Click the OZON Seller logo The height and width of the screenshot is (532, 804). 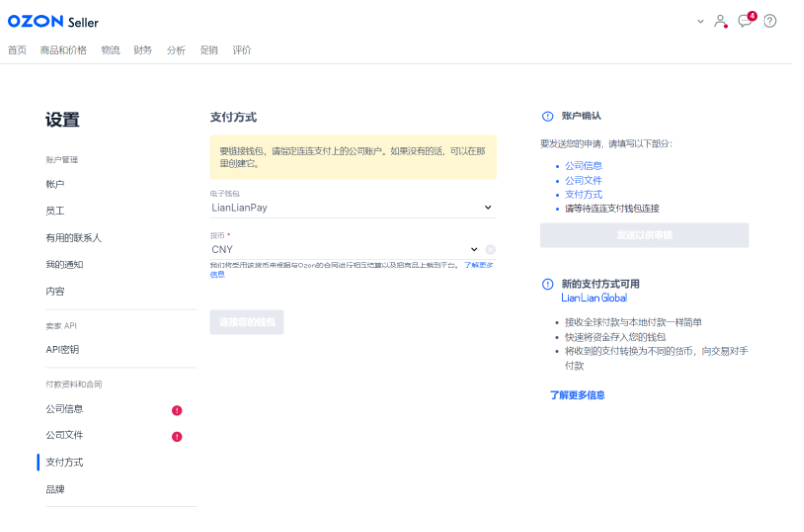pyautogui.click(x=52, y=21)
